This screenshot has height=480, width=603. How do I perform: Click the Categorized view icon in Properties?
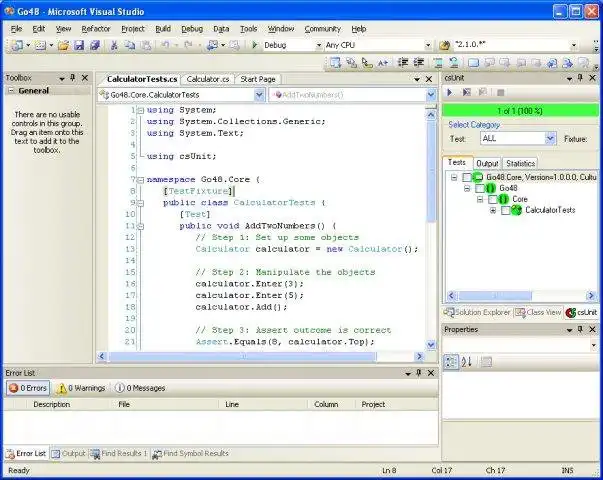pos(451,362)
